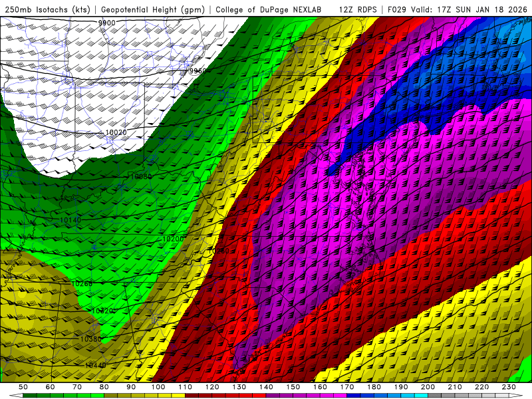This screenshot has height=399, width=532.
Task: Click the '250mb Isotachs (kts)' title text
Action: tap(47, 9)
